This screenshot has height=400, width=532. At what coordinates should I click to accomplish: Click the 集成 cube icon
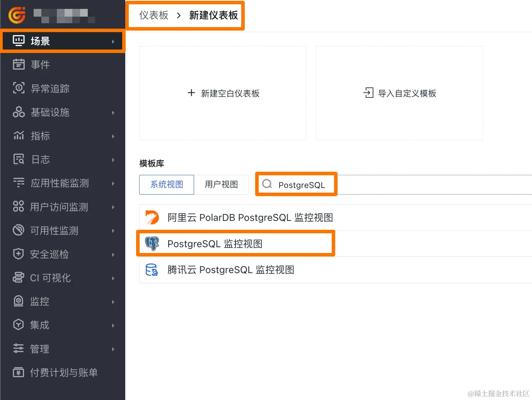click(19, 325)
